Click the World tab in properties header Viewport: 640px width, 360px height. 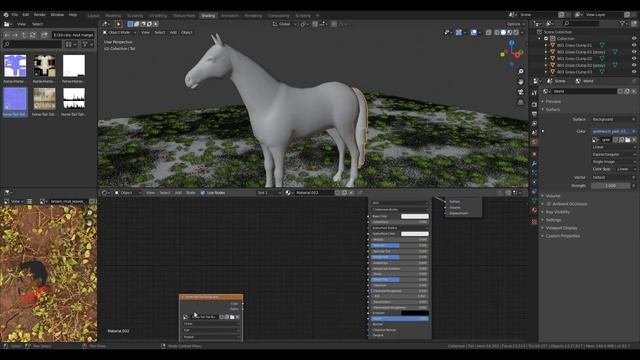point(585,81)
